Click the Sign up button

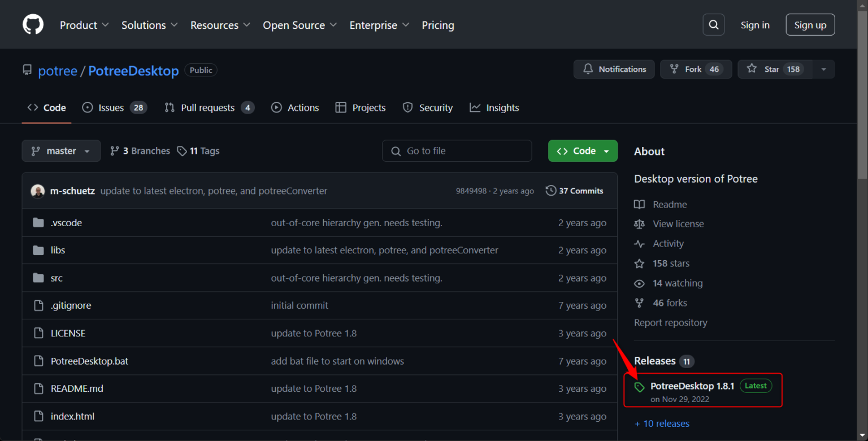[x=810, y=25]
